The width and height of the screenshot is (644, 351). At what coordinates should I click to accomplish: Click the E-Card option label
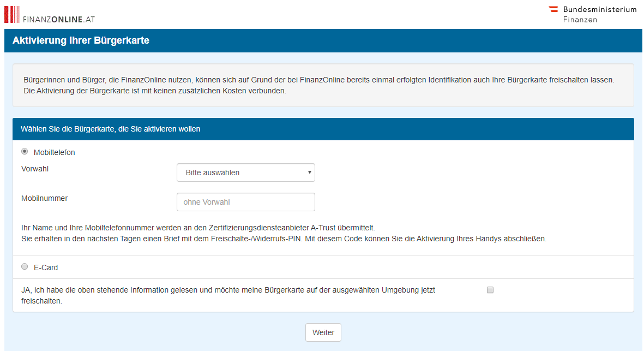click(x=46, y=268)
